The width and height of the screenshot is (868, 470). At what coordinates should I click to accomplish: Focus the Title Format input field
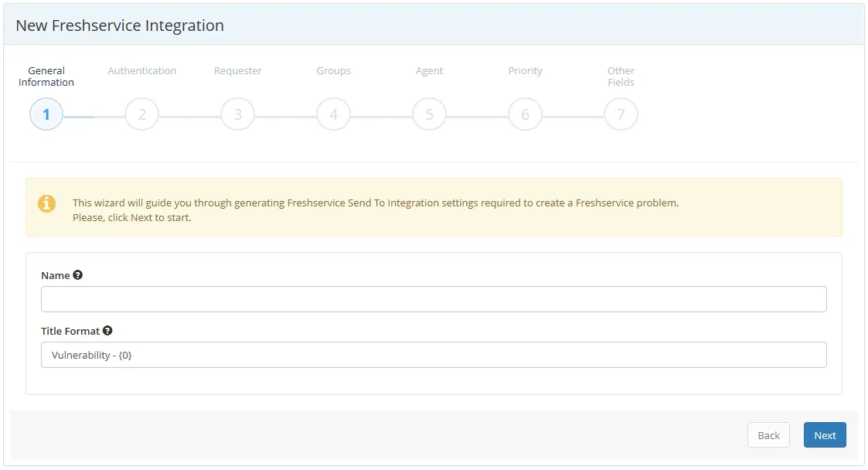[434, 355]
